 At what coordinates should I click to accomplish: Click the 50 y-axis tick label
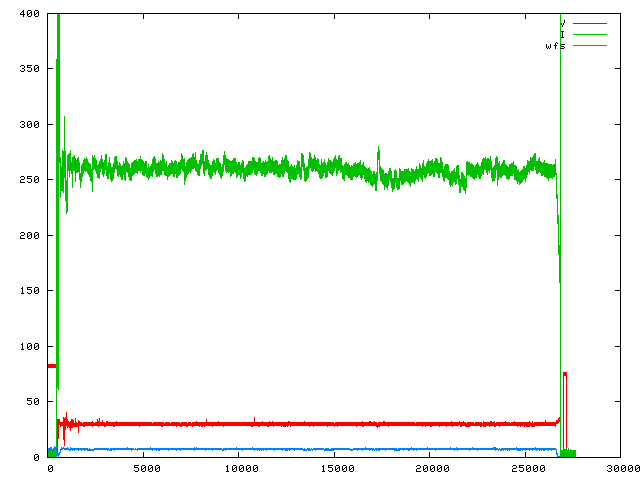pos(32,402)
